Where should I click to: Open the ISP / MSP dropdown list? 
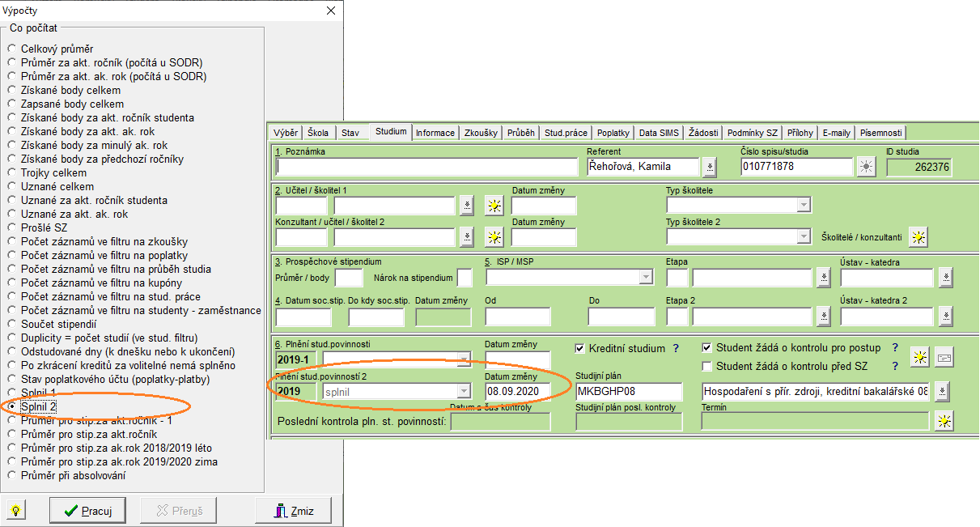(x=645, y=278)
